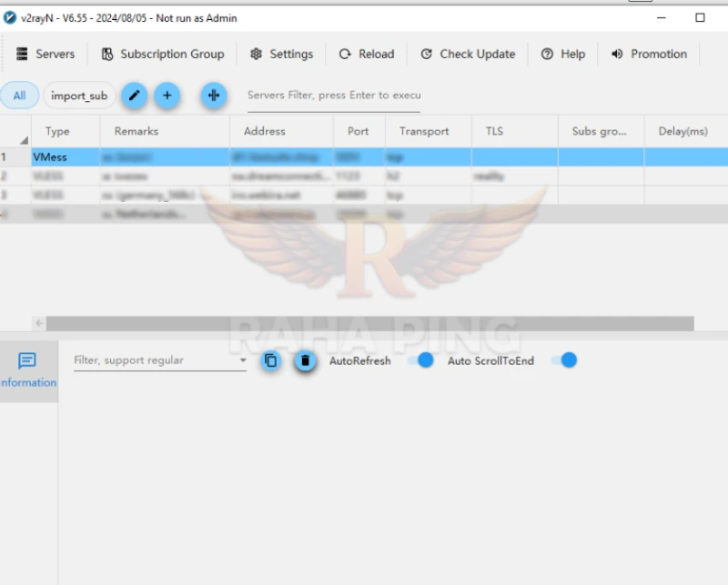
Task: Click the Servers Filter input field
Action: [x=334, y=96]
